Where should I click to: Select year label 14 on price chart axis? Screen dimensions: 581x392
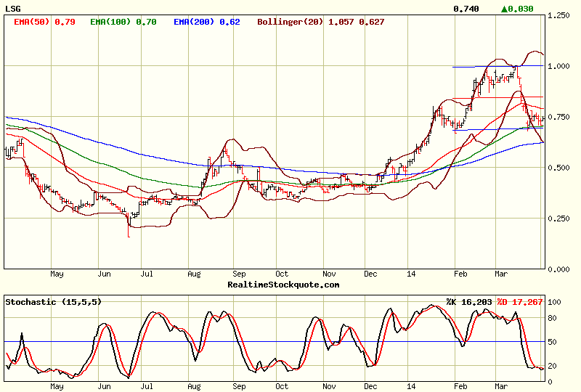coord(411,274)
